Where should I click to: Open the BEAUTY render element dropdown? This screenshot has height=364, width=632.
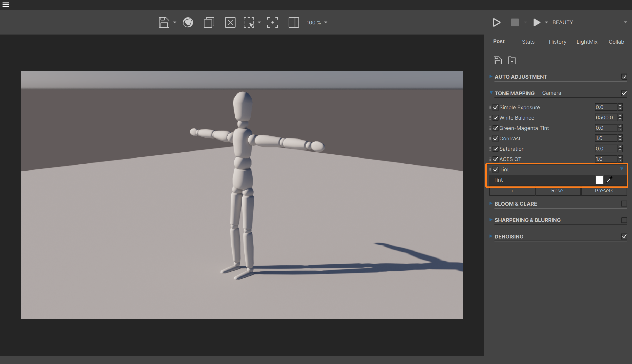[590, 22]
